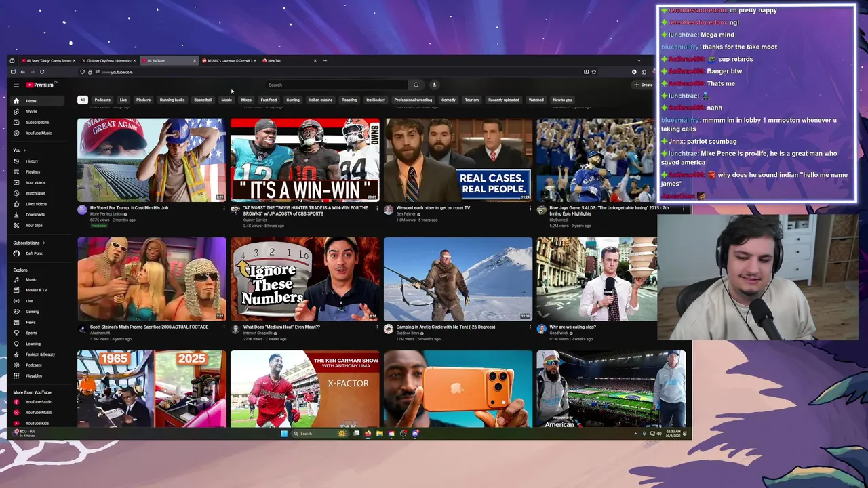Start voice search with microphone
The width and height of the screenshot is (868, 488).
click(434, 85)
